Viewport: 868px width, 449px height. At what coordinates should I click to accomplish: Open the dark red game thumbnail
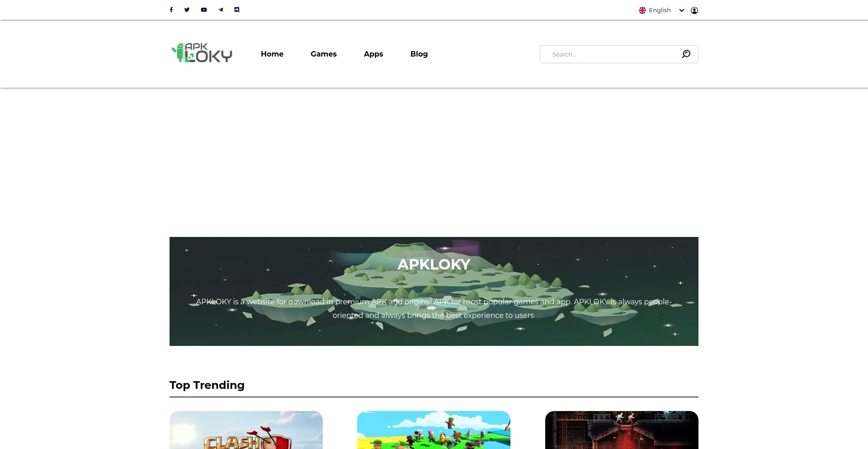[621, 430]
